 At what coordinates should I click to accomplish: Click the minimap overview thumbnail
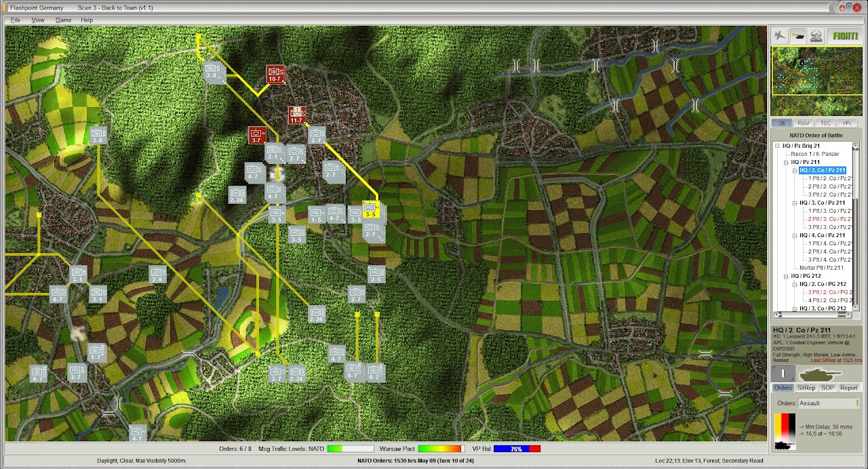(815, 81)
